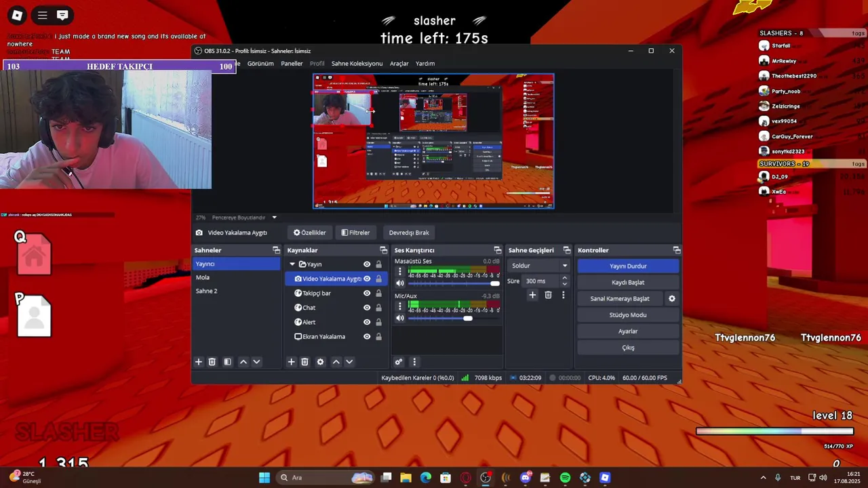Open the Profil menu
This screenshot has height=488, width=868.
point(317,64)
